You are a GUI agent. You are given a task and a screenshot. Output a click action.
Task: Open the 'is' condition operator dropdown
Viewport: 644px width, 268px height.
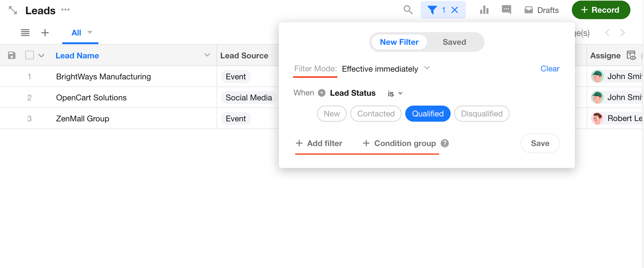click(395, 94)
